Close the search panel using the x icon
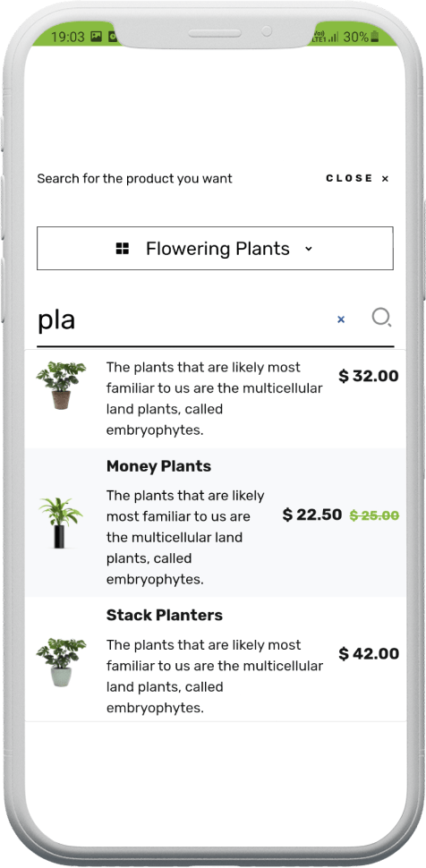 tap(385, 179)
